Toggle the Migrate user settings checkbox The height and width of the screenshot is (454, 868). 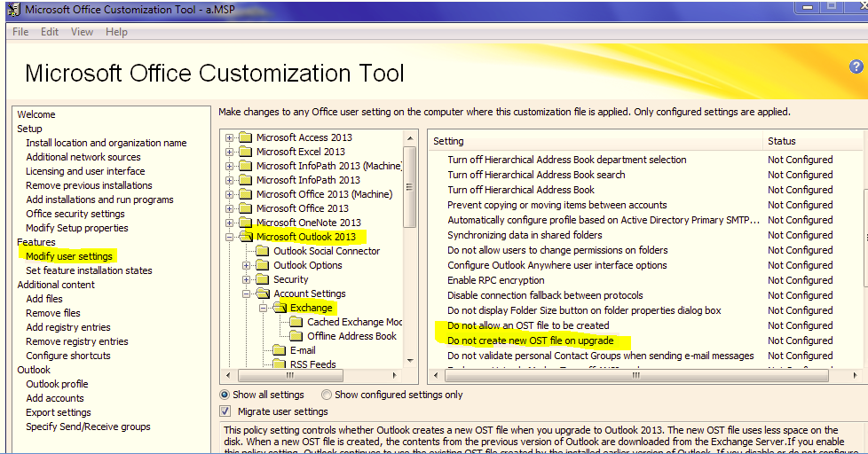coord(225,411)
